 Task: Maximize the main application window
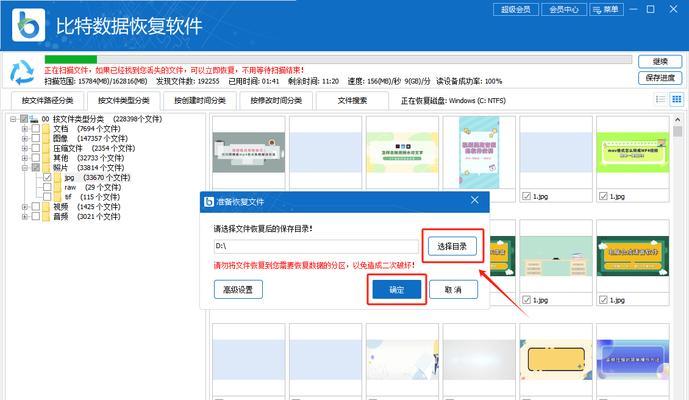[651, 9]
